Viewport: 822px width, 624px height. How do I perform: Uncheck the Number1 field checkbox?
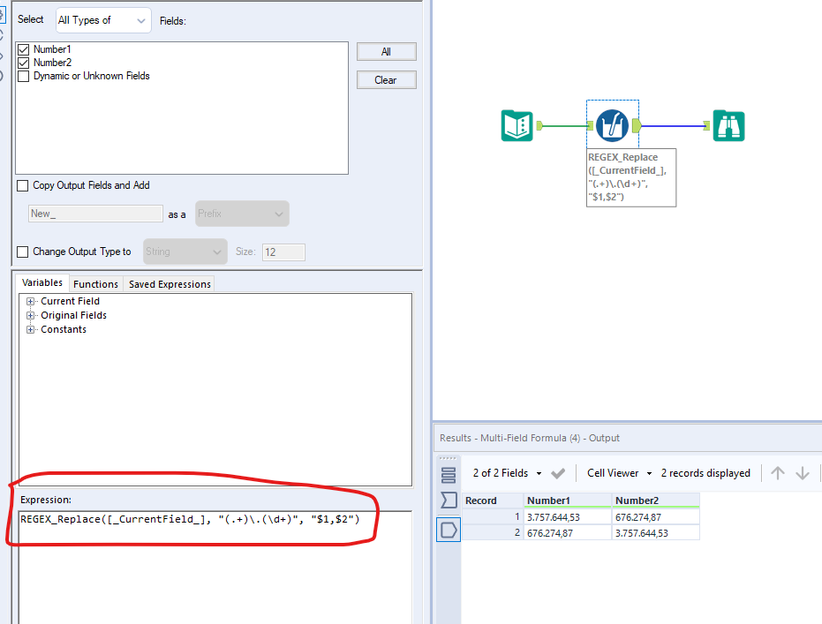click(x=23, y=50)
